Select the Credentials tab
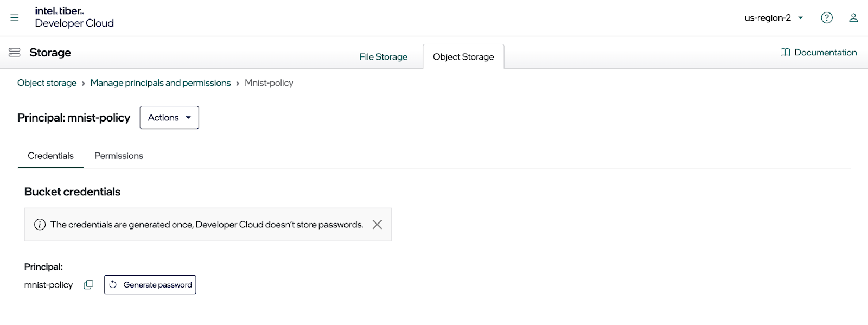Screen dimensions: 868x325 click(50, 156)
